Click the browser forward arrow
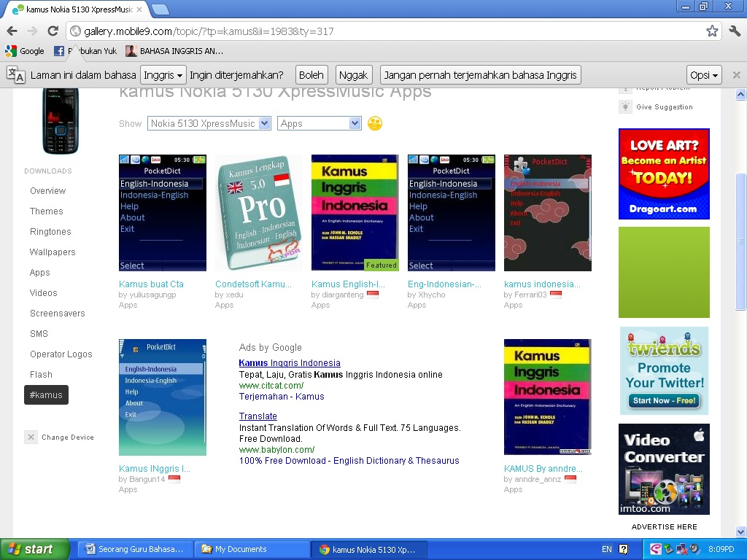This screenshot has height=560, width=747. pyautogui.click(x=32, y=31)
